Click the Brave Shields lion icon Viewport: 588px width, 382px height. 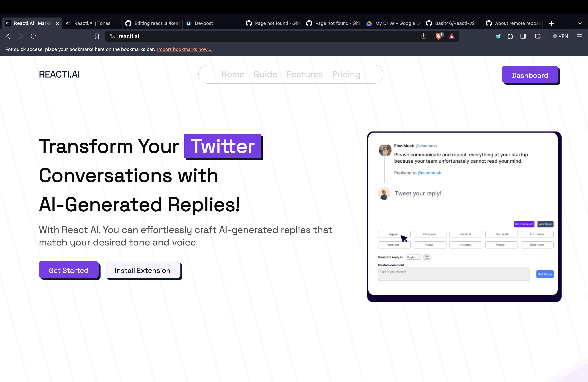pos(438,36)
